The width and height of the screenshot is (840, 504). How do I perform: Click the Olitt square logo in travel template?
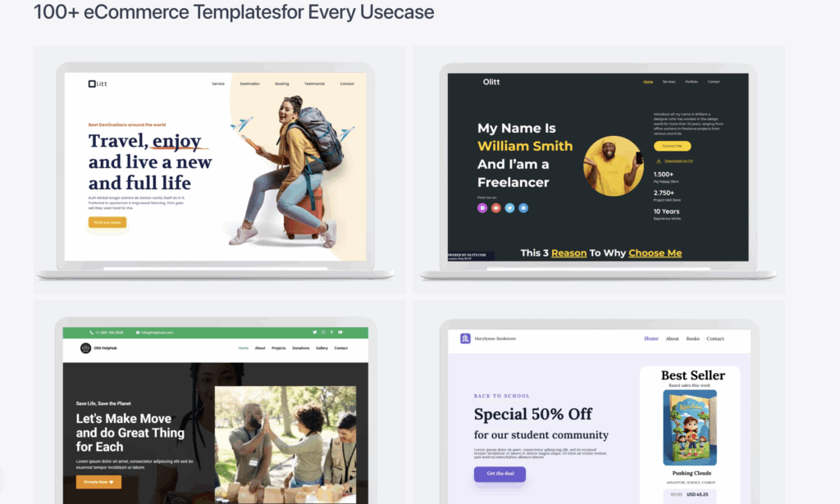click(x=98, y=84)
